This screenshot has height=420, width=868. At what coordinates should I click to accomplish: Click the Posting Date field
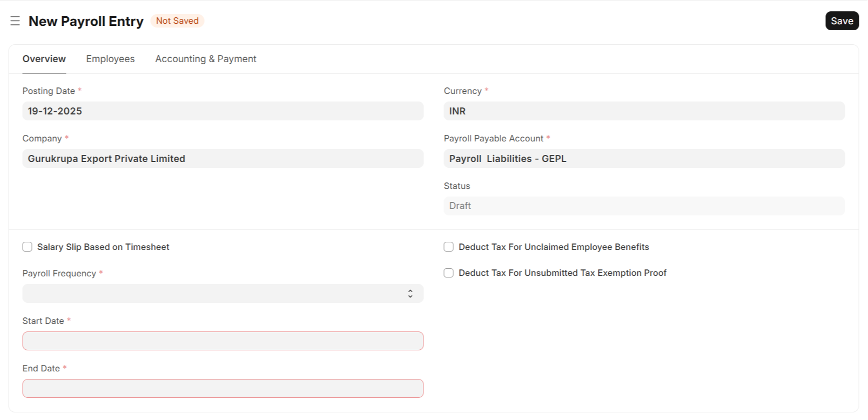[223, 111]
